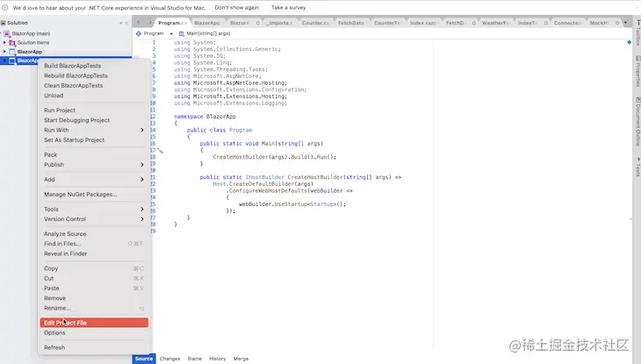Choose Rebuild BlazorAppTests

94,75
